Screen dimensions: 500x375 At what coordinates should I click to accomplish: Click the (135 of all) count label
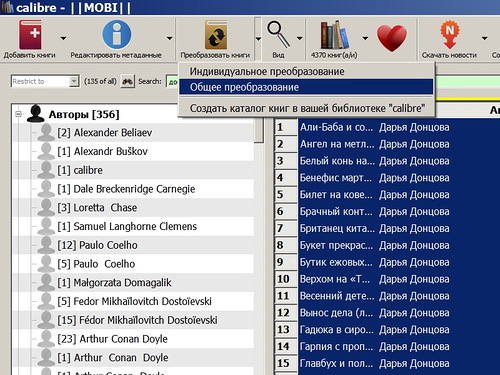point(100,81)
